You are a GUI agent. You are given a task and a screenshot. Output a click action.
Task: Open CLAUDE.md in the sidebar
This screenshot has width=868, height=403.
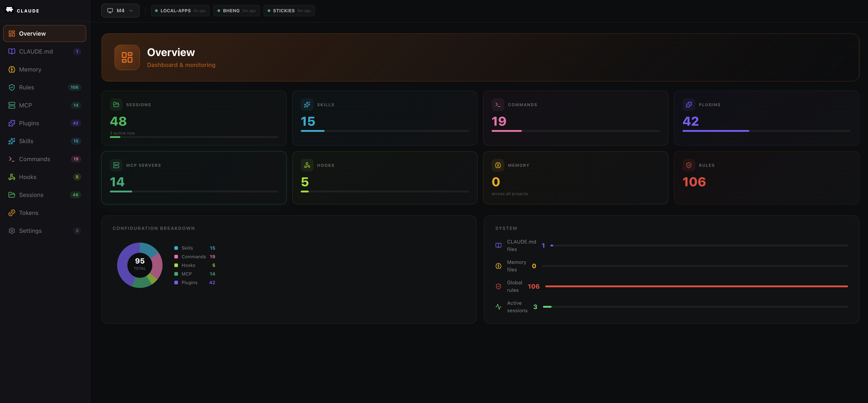tap(36, 52)
